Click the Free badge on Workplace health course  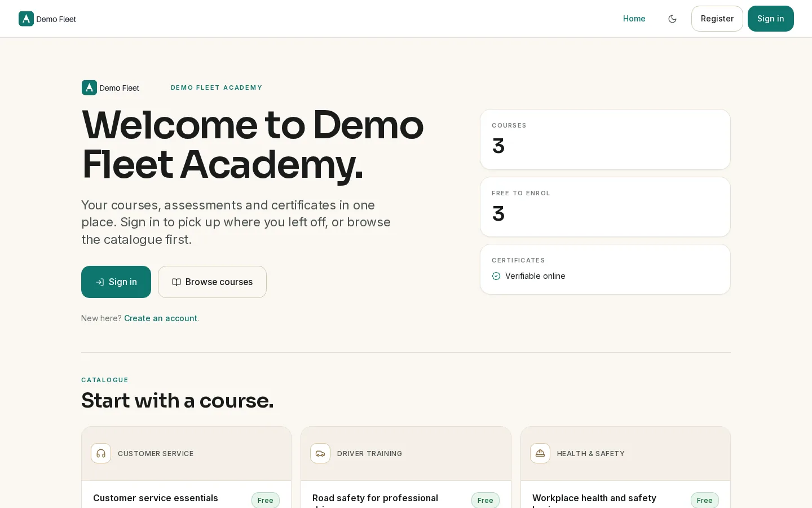pyautogui.click(x=705, y=500)
